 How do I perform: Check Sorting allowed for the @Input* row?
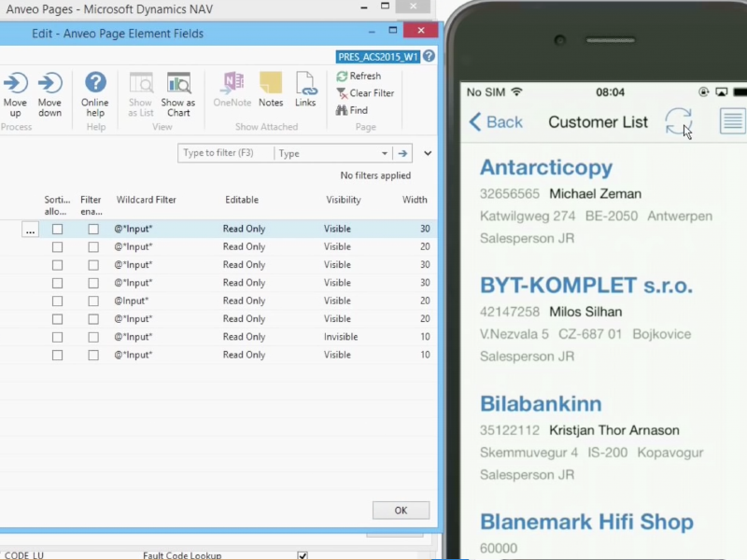pyautogui.click(x=57, y=301)
